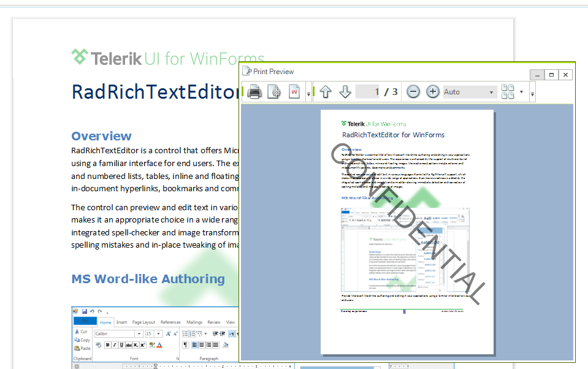Viewport: 588px width, 369px height.
Task: Click the text highlight color icon
Action: point(152,345)
